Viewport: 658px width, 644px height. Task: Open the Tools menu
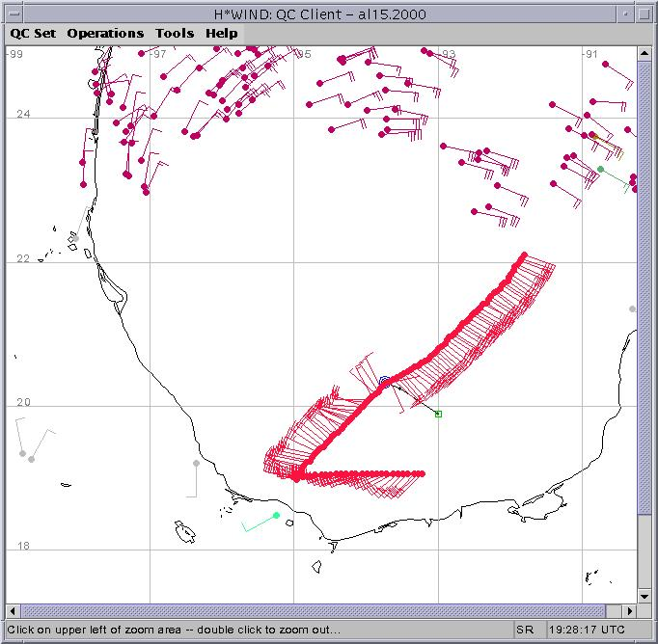coord(175,33)
